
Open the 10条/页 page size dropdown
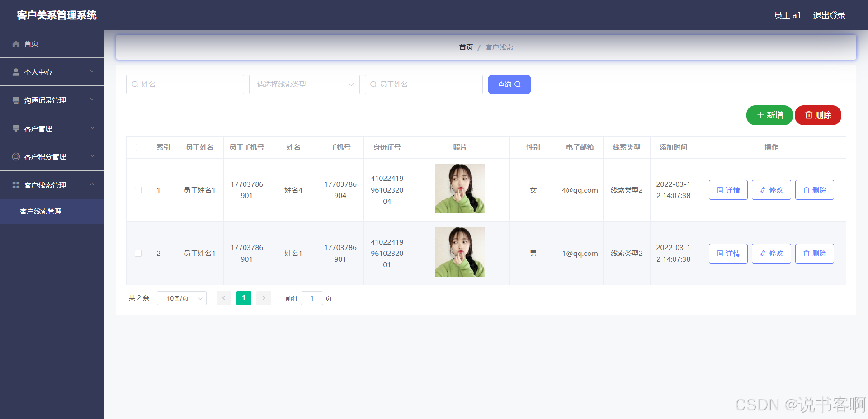point(182,298)
